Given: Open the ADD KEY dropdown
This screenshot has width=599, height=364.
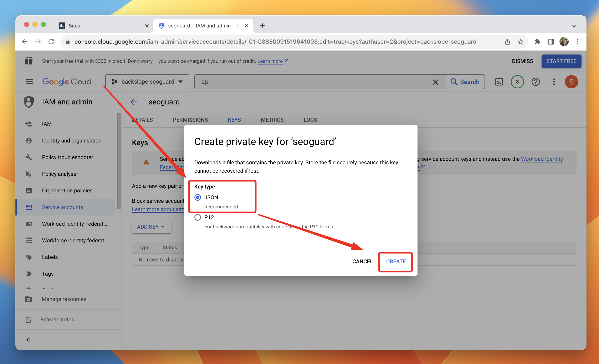Looking at the screenshot, I should (151, 227).
